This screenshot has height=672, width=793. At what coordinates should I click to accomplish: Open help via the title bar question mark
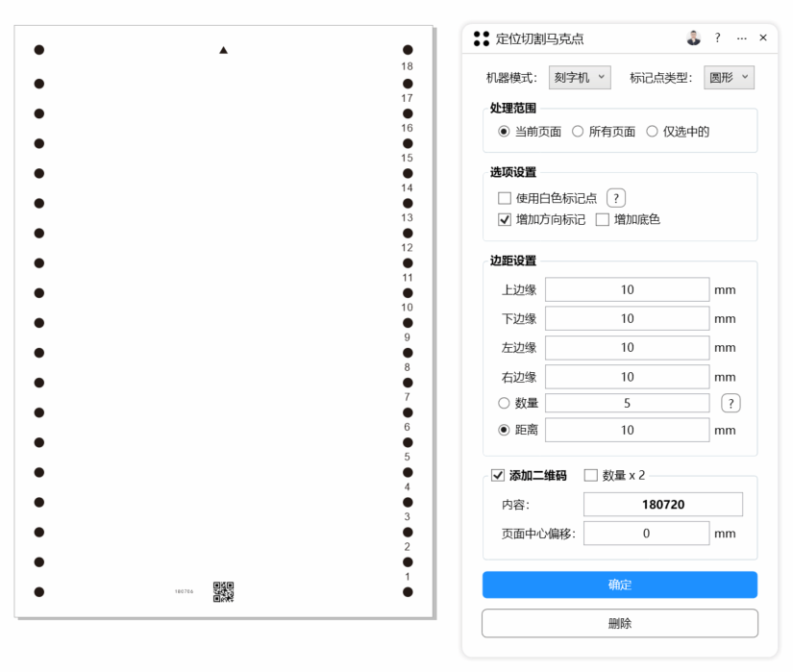pyautogui.click(x=717, y=38)
